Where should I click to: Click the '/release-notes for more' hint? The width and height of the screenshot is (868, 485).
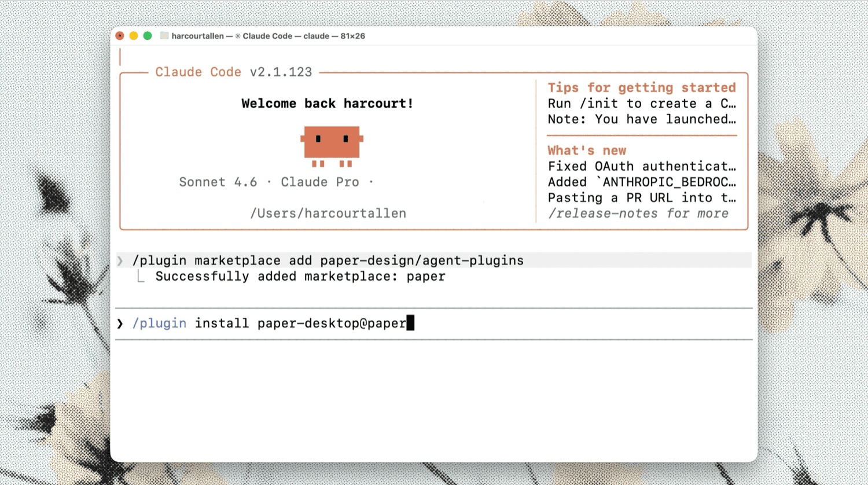(x=638, y=214)
